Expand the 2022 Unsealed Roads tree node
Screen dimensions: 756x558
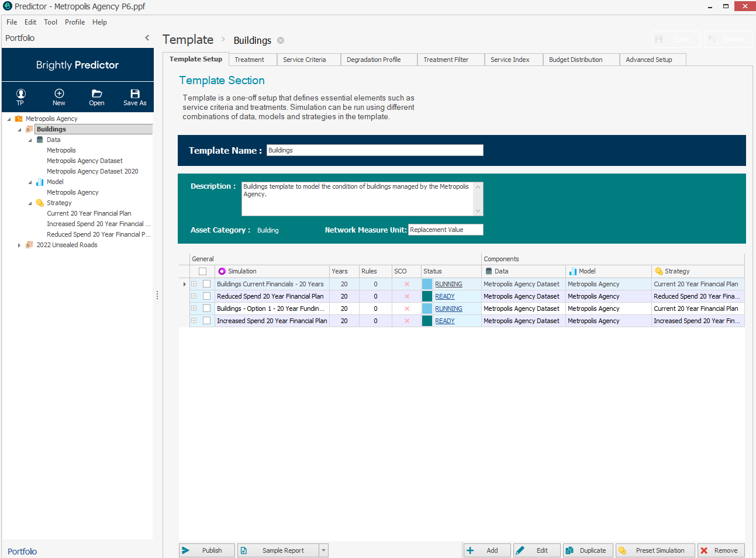point(19,245)
